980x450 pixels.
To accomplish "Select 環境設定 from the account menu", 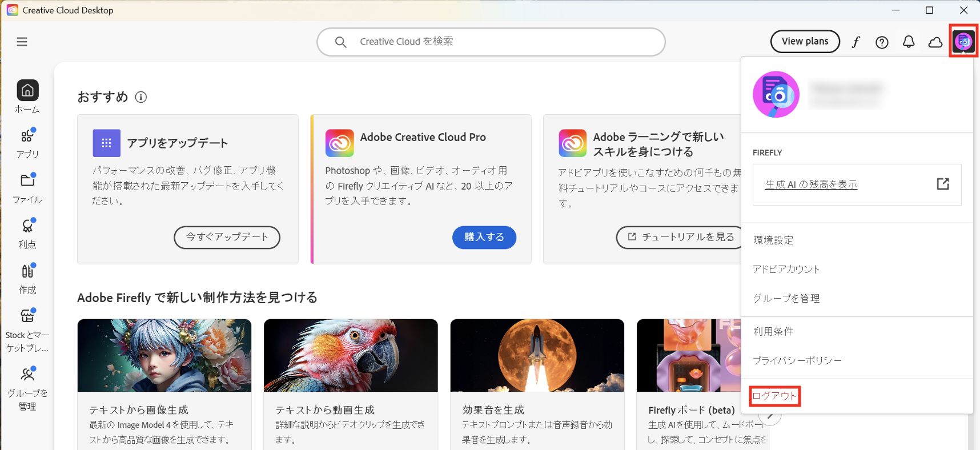I will point(773,240).
